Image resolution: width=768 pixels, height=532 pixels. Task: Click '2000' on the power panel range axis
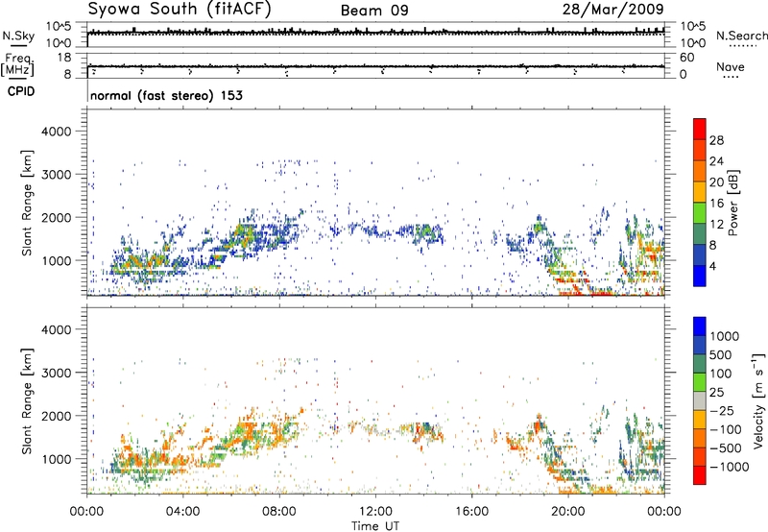click(56, 217)
